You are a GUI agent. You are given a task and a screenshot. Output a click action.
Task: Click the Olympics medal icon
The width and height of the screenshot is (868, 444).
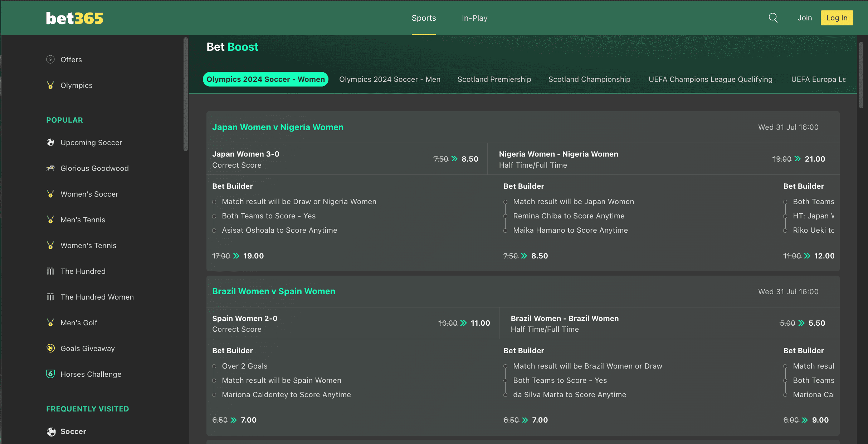[x=50, y=85]
